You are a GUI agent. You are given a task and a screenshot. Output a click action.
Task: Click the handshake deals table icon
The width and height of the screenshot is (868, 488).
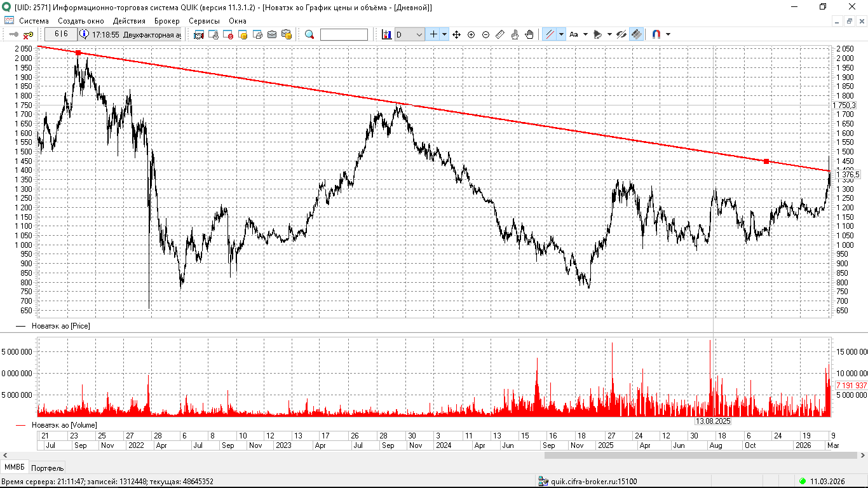[x=199, y=34]
